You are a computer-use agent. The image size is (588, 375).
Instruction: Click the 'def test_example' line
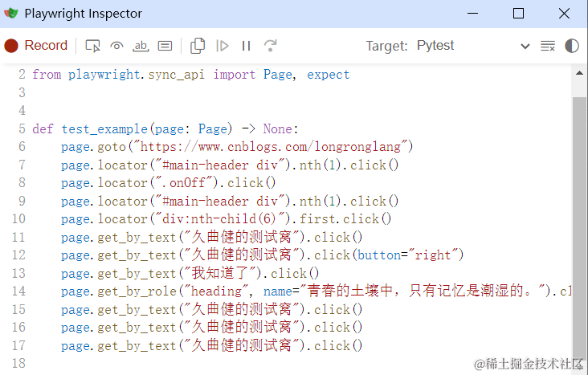[x=165, y=128]
